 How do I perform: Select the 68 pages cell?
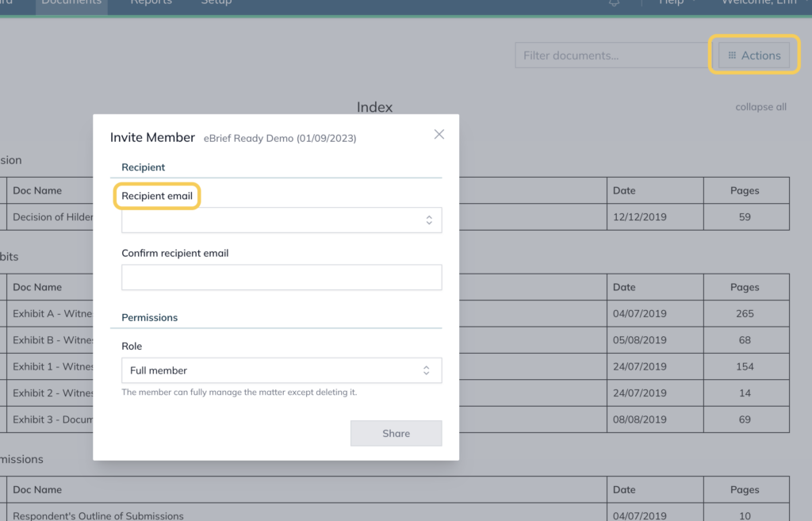(746, 339)
